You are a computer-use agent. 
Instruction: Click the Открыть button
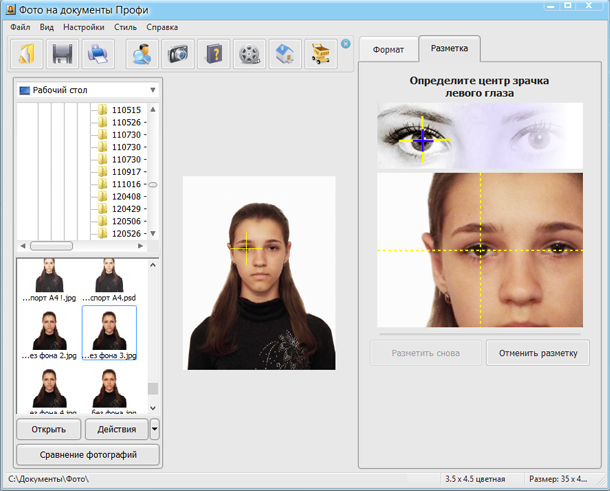pos(49,429)
